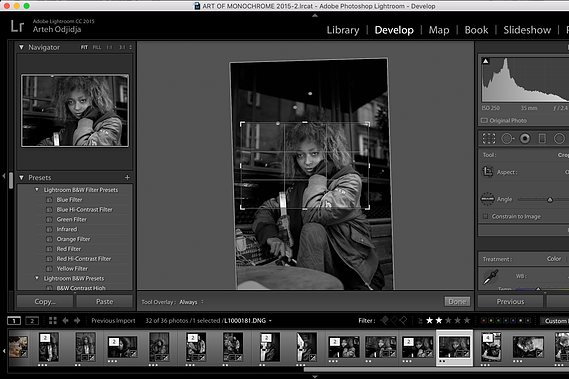Switch to Develop module
Viewport: 569px width, 379px height.
click(x=394, y=30)
